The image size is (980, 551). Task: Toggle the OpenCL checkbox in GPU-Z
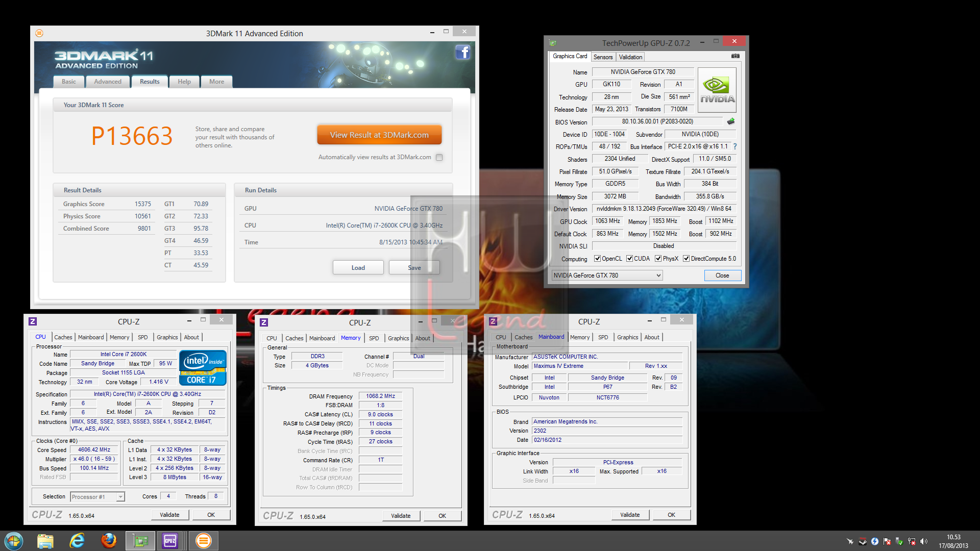click(597, 259)
